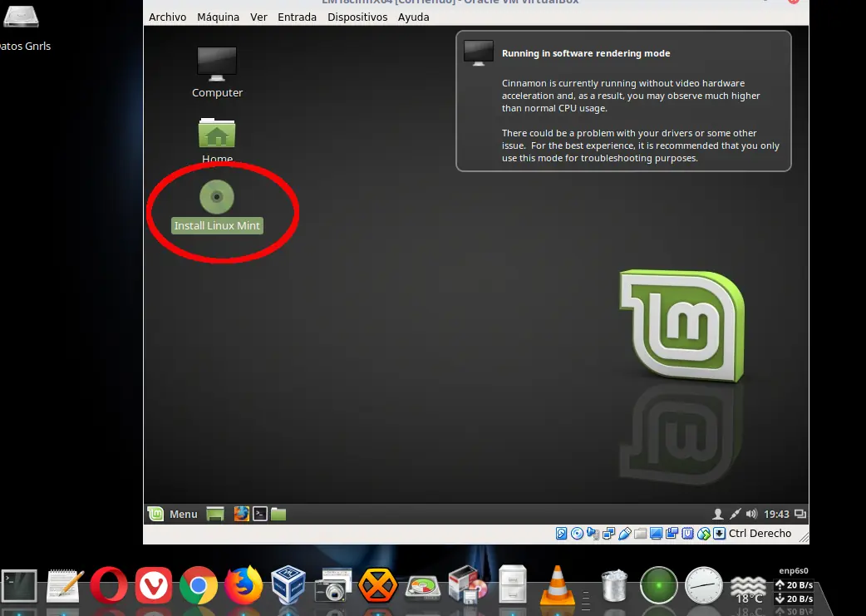
Task: Click the keyboard capture arrow indicator
Action: point(719,534)
